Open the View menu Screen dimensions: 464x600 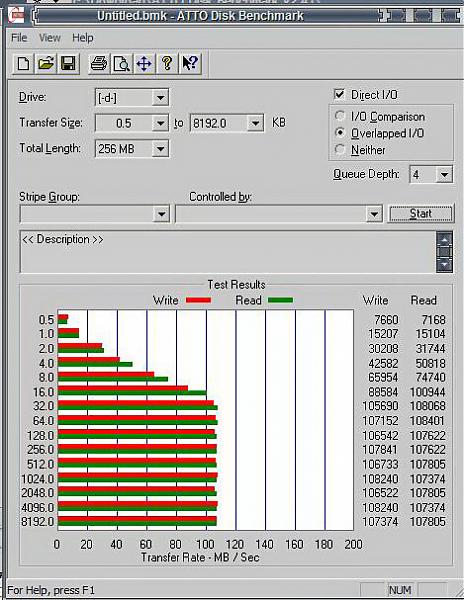(49, 38)
